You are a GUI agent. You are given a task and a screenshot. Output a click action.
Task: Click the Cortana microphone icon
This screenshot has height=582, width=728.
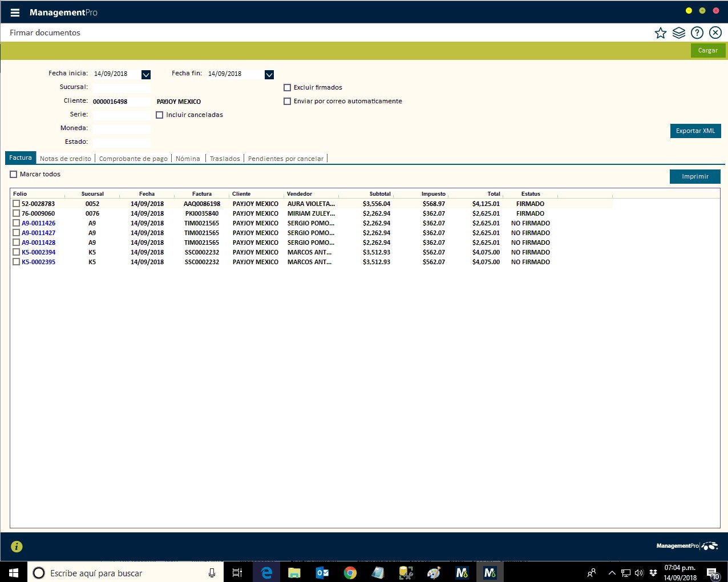pos(212,573)
